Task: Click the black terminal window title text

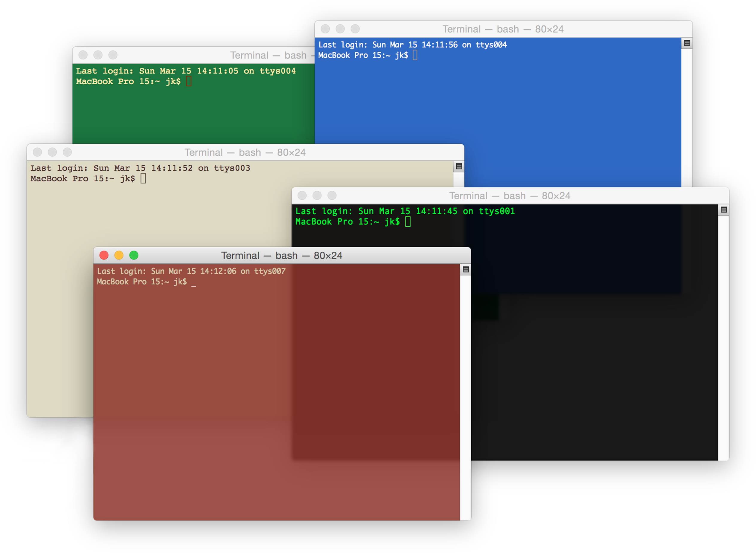Action: click(x=510, y=196)
